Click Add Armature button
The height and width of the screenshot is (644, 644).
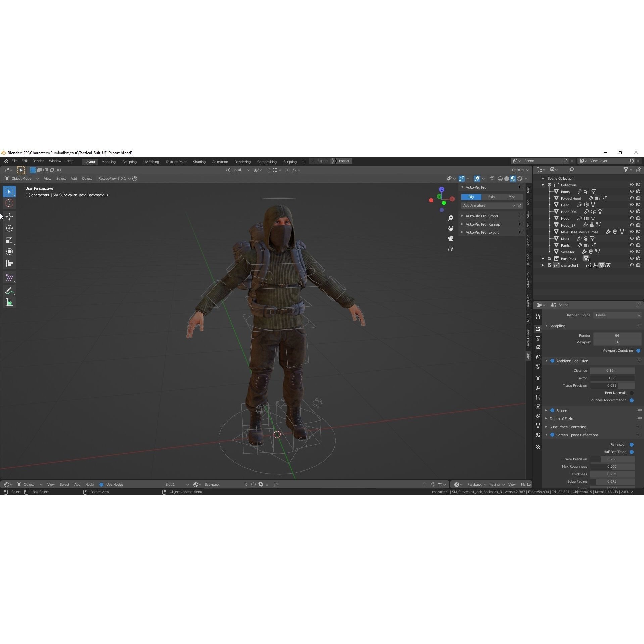489,206
